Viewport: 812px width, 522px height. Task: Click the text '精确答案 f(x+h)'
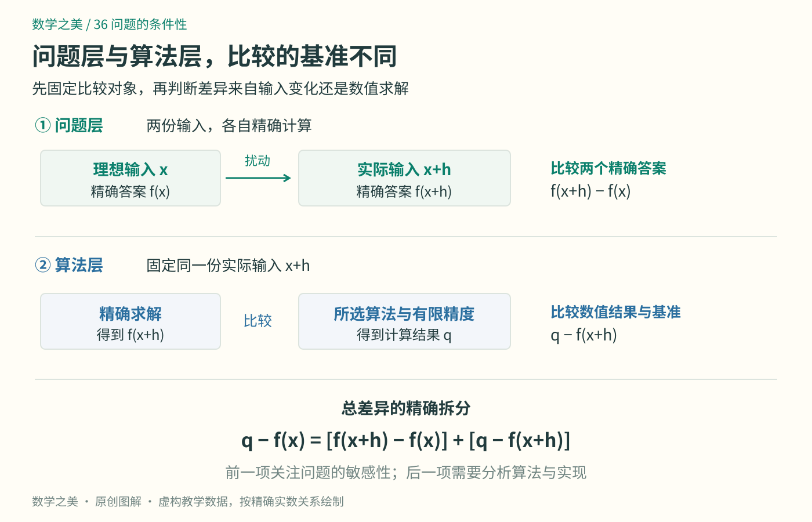[404, 191]
